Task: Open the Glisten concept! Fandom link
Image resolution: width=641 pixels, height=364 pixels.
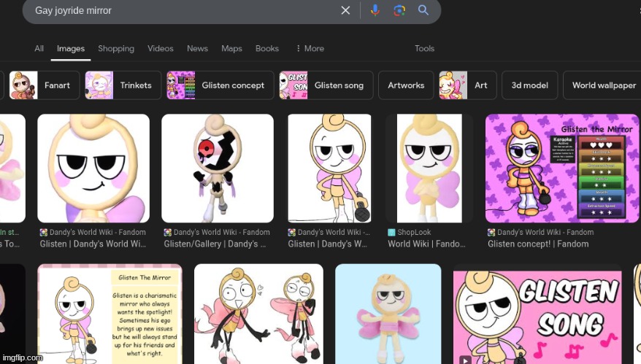Action: tap(537, 244)
